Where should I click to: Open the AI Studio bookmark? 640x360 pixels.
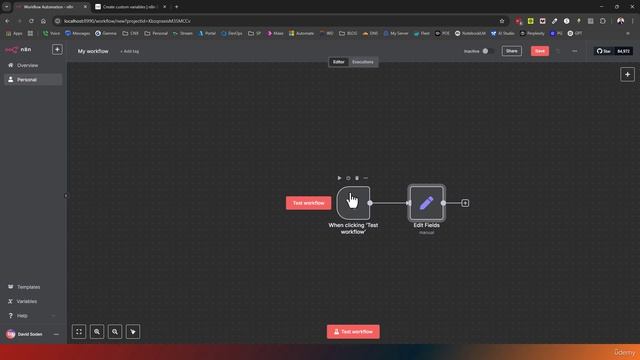[502, 33]
